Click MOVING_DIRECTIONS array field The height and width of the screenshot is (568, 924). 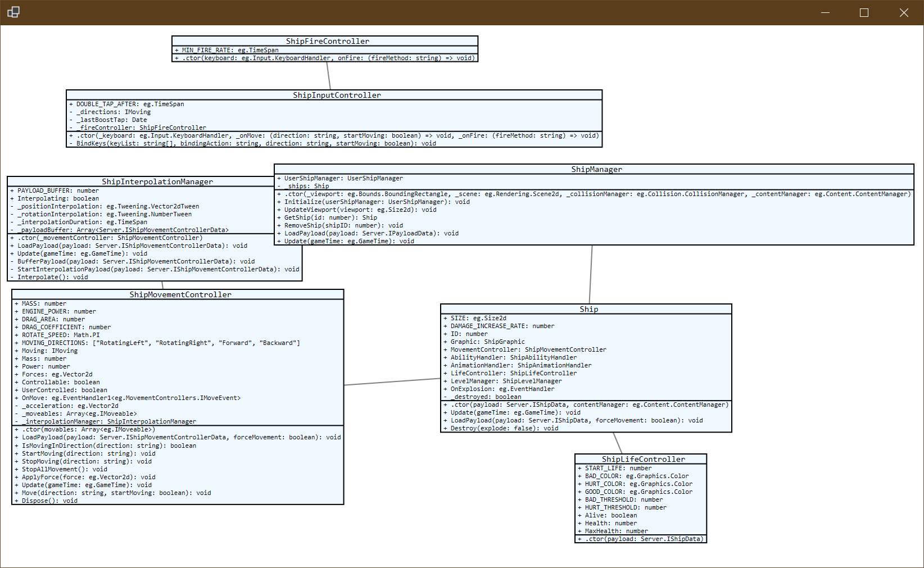pyautogui.click(x=157, y=343)
